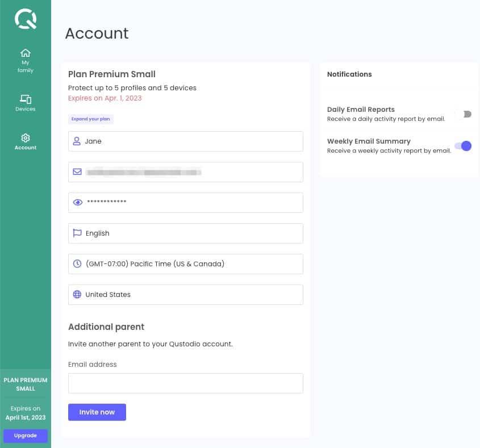Click the blurred email address field
480x448 pixels.
[186, 172]
